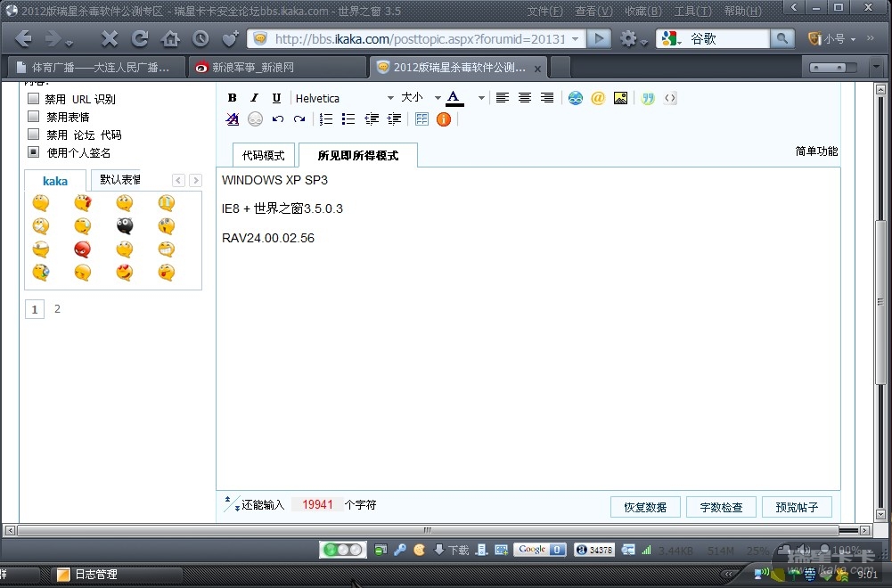Open the 小号 account dropdown
This screenshot has width=892, height=588.
coord(832,38)
